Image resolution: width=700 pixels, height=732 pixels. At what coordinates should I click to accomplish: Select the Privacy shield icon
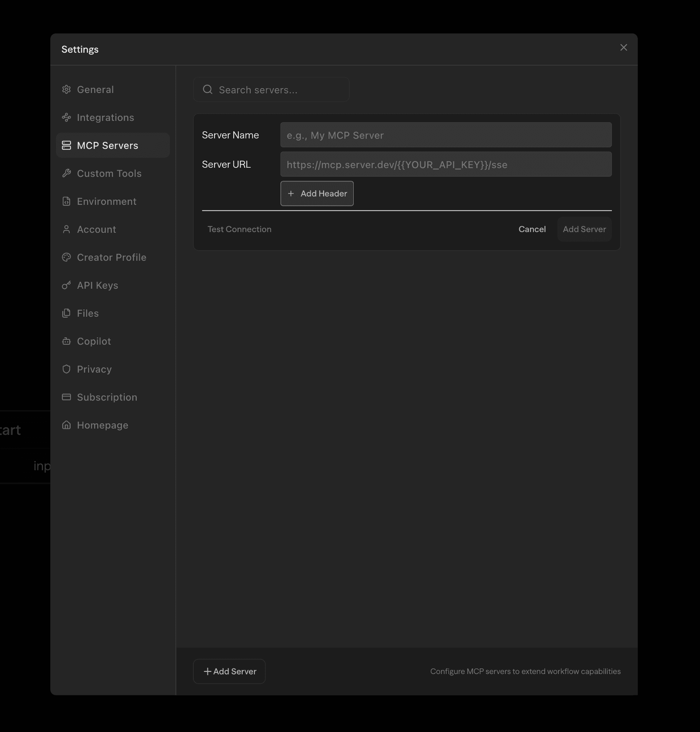[x=66, y=369]
